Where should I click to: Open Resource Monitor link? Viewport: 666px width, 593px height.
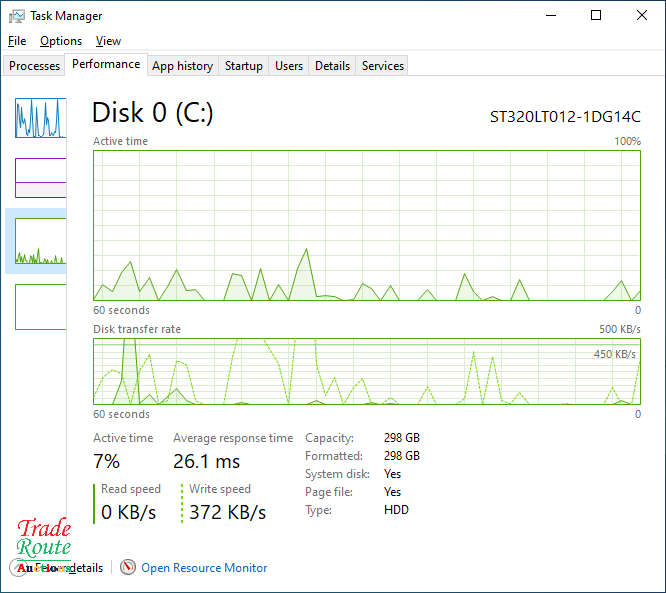[x=204, y=568]
